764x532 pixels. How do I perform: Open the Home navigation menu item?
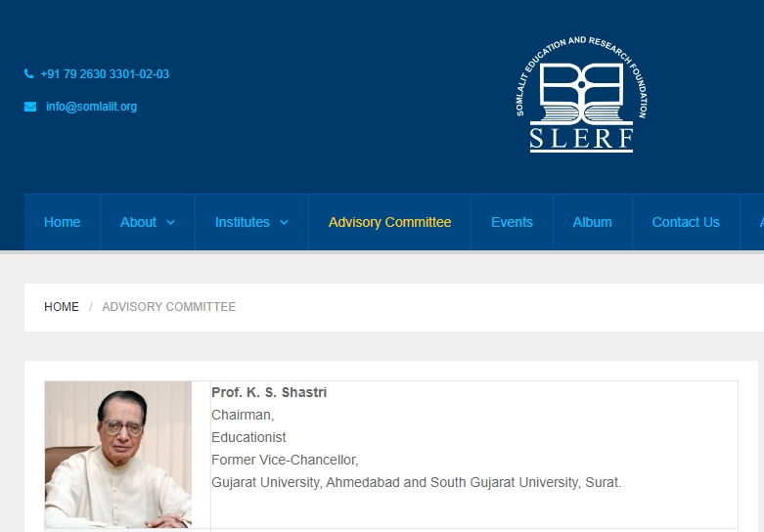click(x=62, y=222)
